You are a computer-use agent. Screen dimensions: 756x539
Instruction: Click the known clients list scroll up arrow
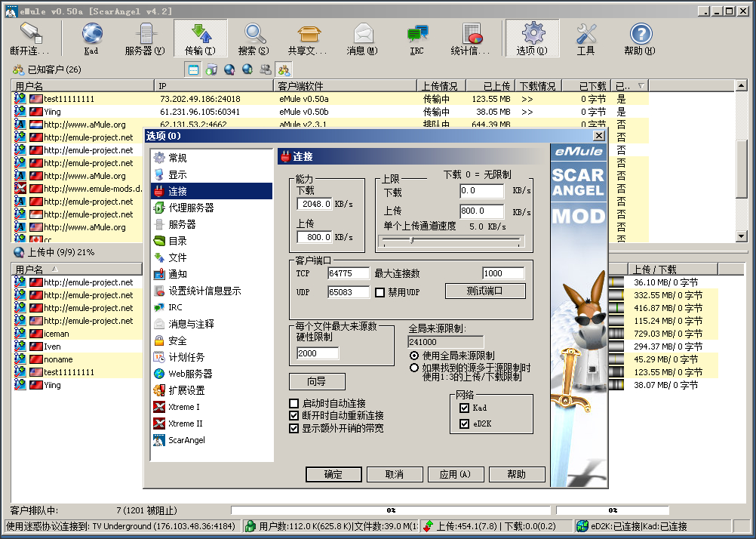tap(742, 86)
